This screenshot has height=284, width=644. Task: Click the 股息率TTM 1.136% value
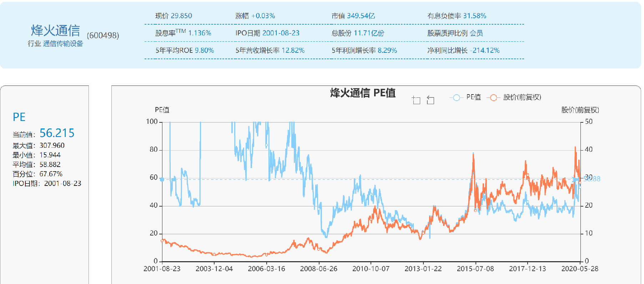coord(200,33)
